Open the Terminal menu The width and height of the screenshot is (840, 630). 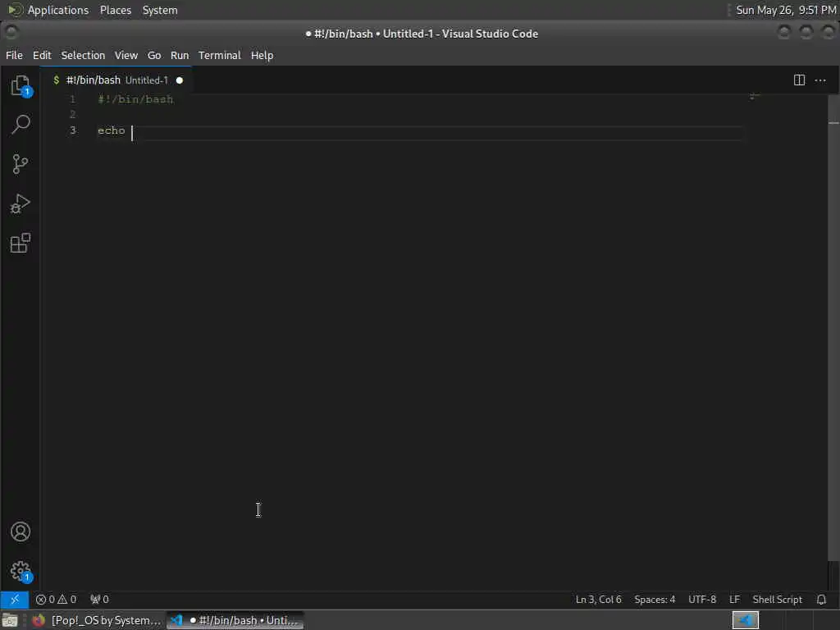(220, 55)
